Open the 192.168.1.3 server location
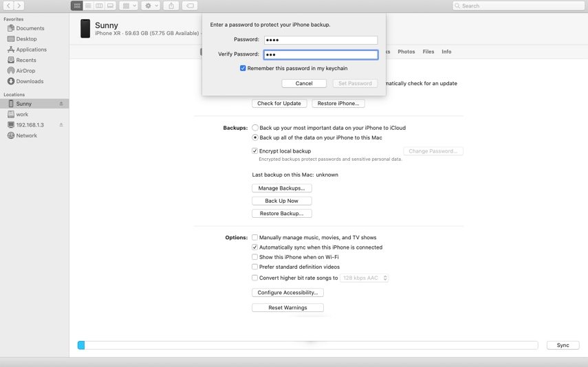Viewport: 588px width, 367px height. [30, 125]
